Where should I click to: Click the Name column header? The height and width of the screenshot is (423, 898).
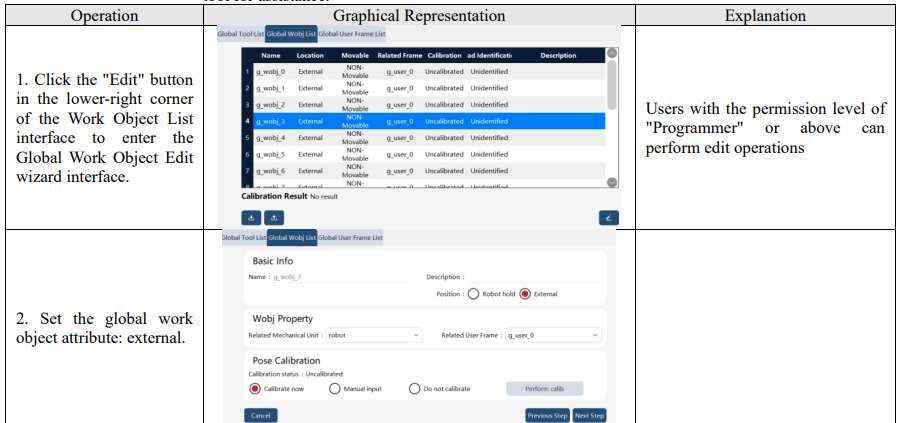click(x=270, y=56)
